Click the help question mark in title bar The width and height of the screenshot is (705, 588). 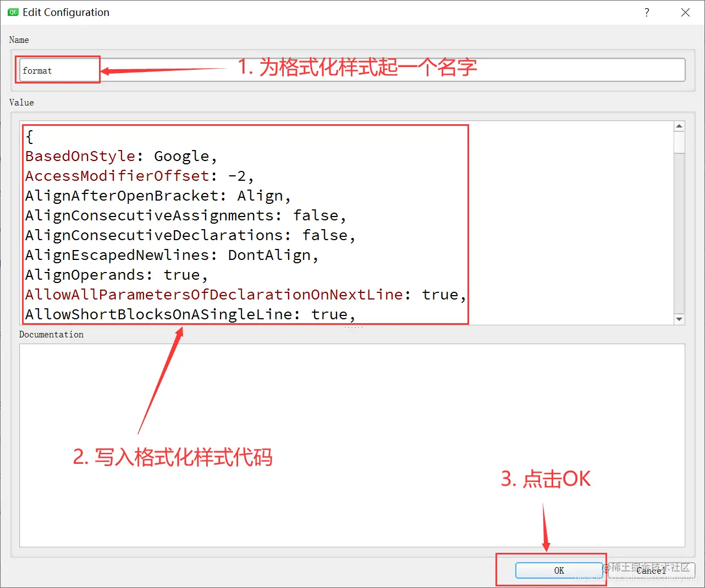[647, 12]
